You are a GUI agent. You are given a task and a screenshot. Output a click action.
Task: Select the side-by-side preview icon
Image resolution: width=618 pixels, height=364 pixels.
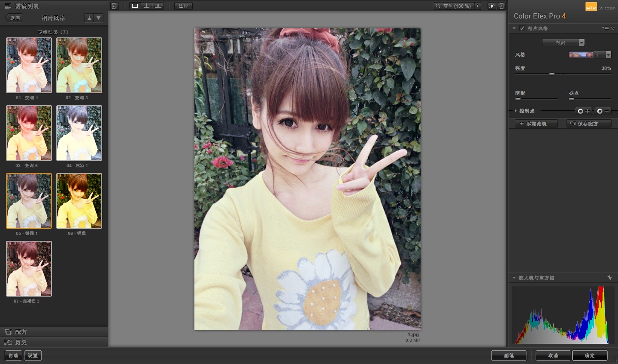[158, 6]
